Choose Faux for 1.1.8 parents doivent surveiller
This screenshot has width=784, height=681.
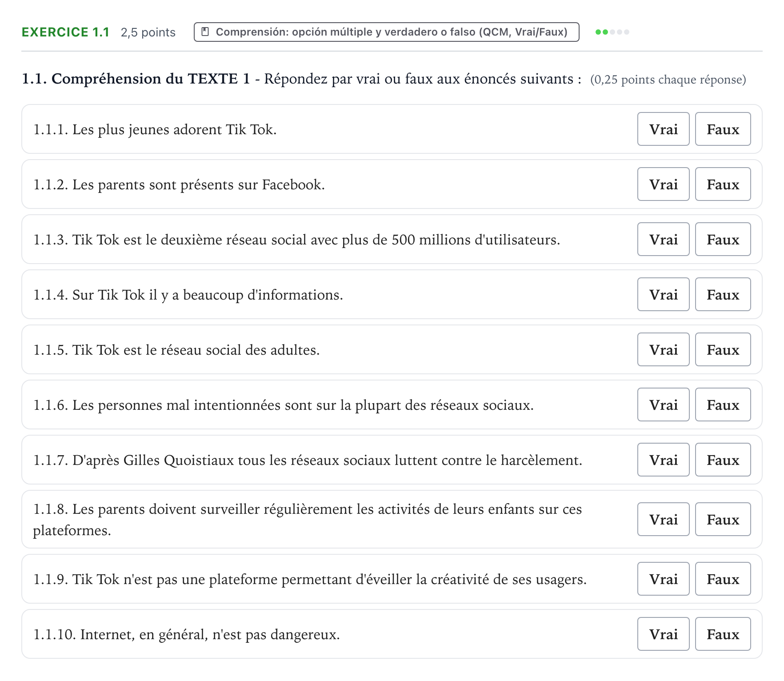pyautogui.click(x=723, y=519)
